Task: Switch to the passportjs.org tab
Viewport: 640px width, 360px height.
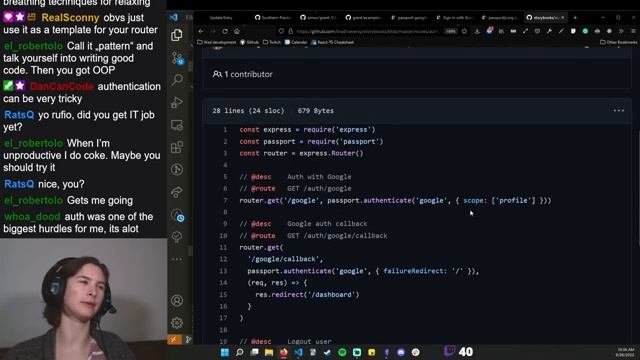Action: [499, 18]
